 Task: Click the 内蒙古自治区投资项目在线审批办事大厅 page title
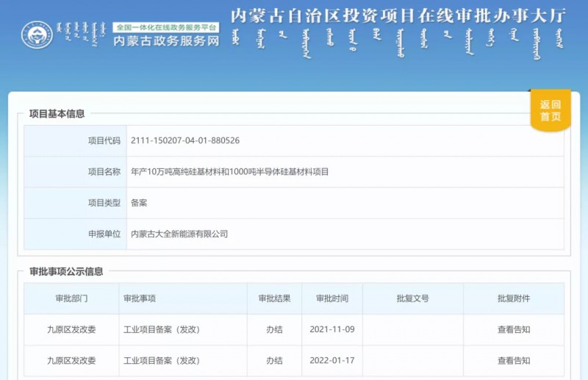tap(396, 15)
